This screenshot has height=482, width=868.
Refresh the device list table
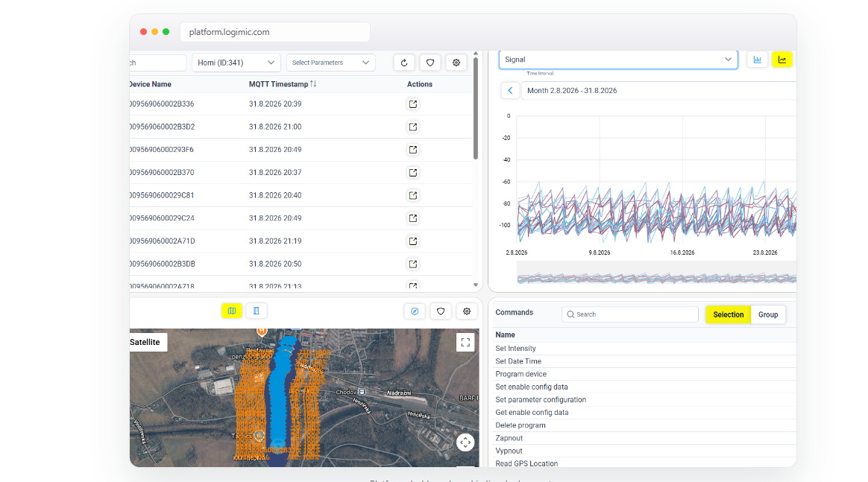point(404,63)
